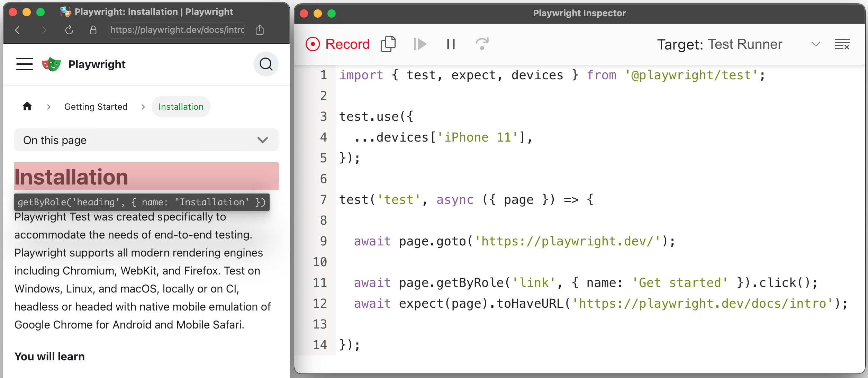Click the test.use({ code on line 3
This screenshot has width=868, height=378.
pos(376,117)
